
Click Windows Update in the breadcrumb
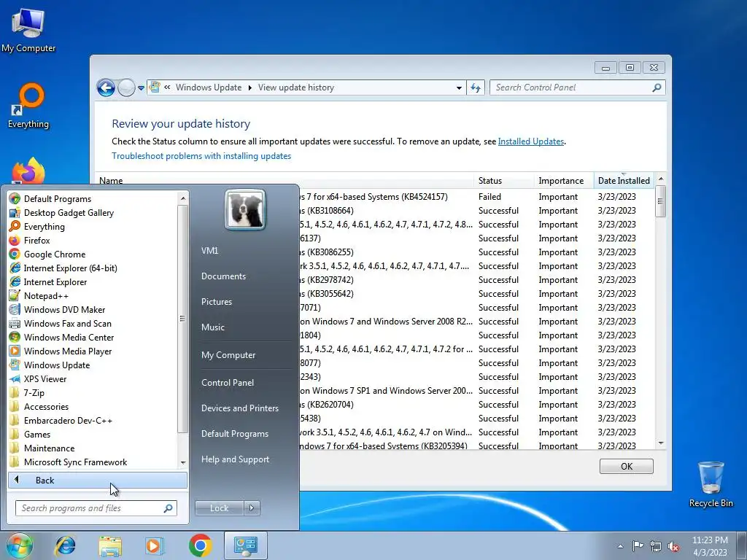tap(208, 87)
